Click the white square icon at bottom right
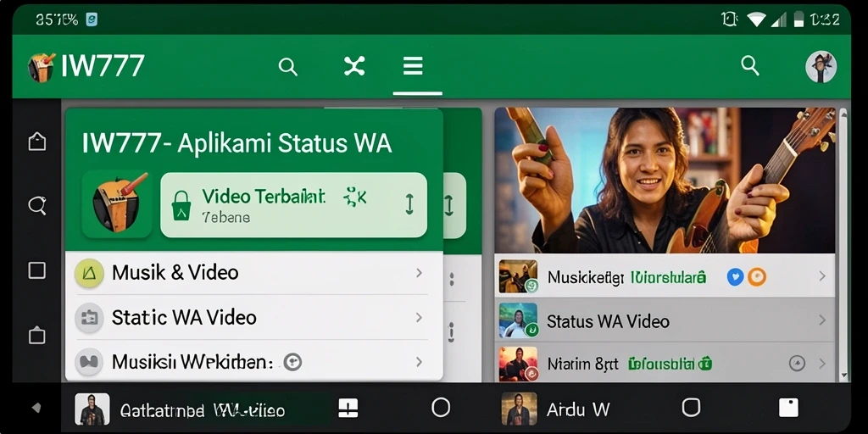Image resolution: width=868 pixels, height=434 pixels. (x=788, y=408)
